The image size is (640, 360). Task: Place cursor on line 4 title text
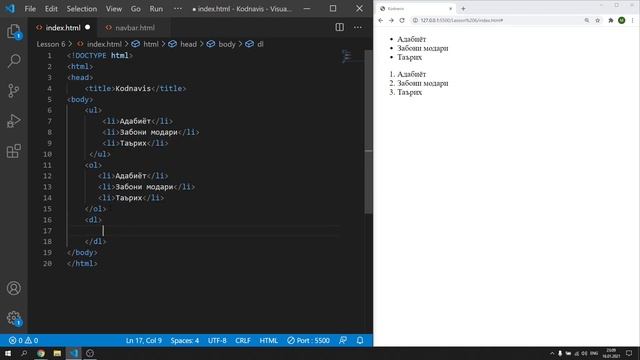pos(133,89)
